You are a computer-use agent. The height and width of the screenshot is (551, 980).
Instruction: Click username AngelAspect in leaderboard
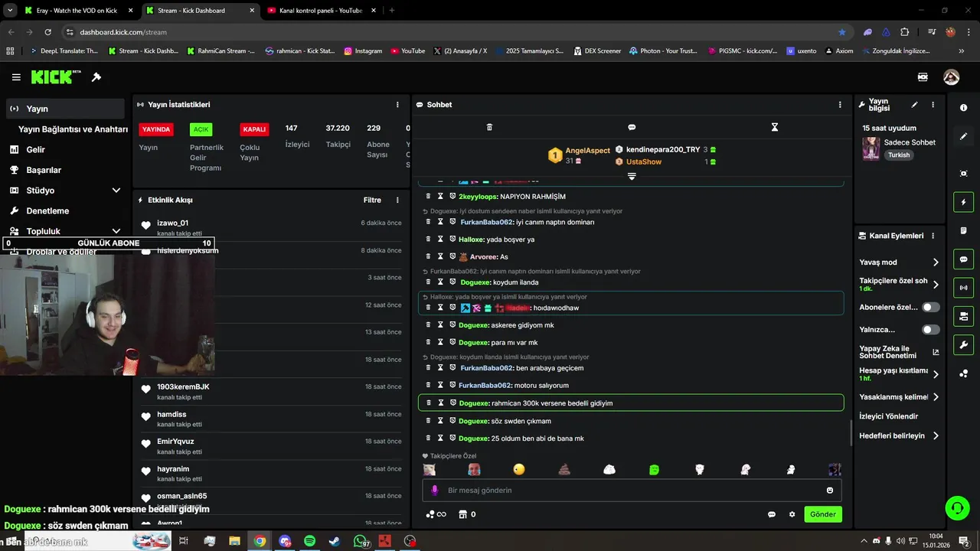point(587,151)
